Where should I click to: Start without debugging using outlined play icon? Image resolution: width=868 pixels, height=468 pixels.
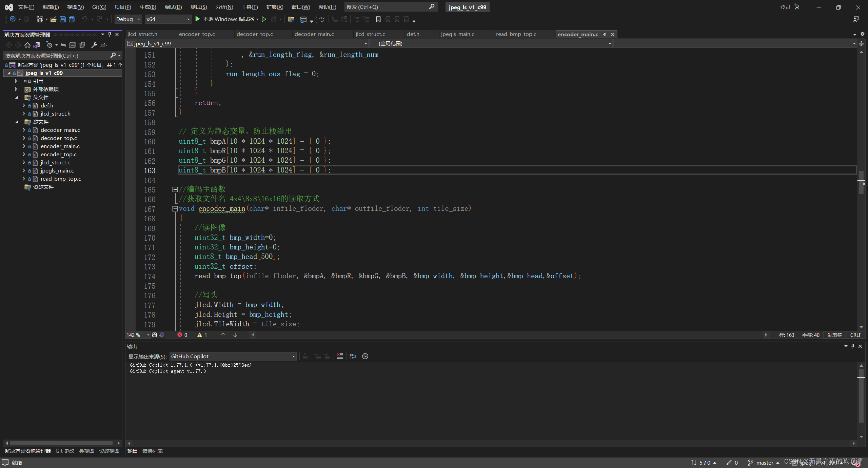pyautogui.click(x=264, y=19)
